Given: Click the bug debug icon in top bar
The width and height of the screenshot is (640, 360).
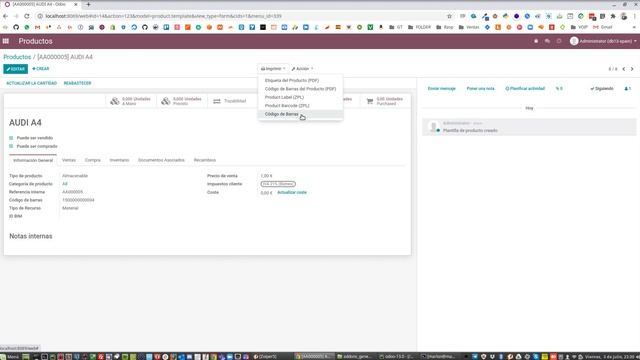Looking at the screenshot, I should pyautogui.click(x=536, y=41).
